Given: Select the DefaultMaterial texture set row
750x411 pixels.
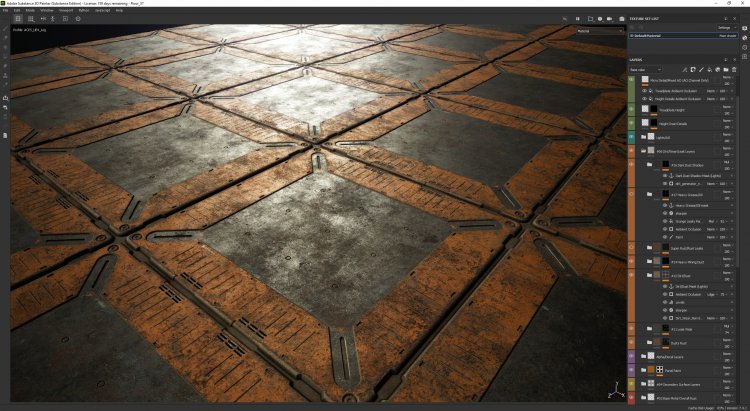Looking at the screenshot, I should pos(683,36).
